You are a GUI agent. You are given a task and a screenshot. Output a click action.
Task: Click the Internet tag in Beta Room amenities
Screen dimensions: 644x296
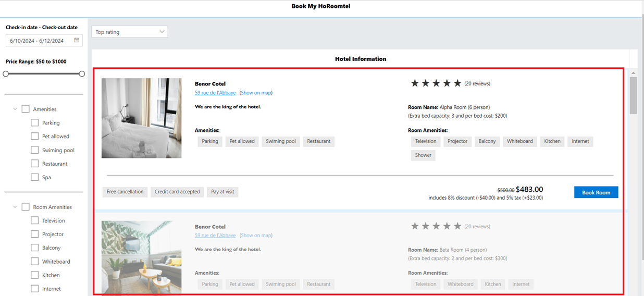pyautogui.click(x=521, y=284)
